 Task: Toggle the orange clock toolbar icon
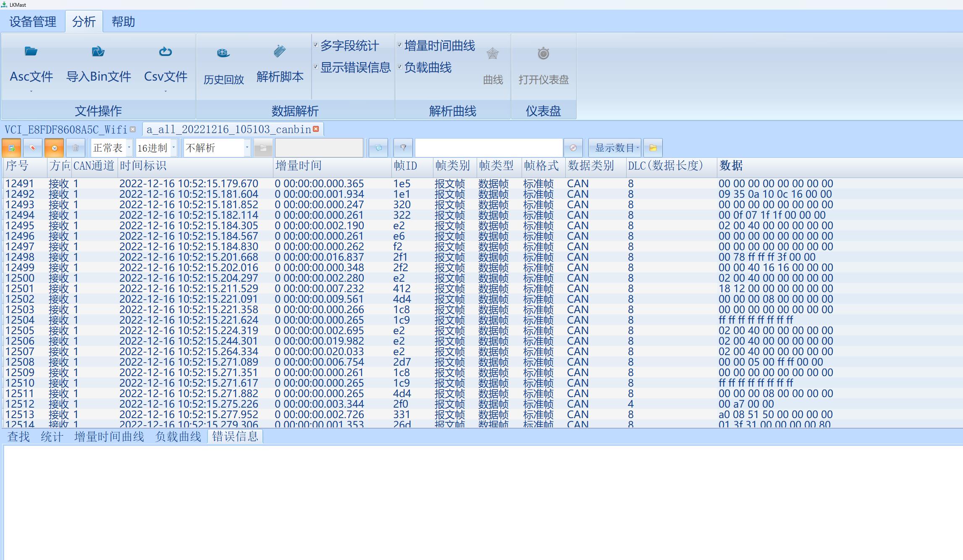coord(54,148)
